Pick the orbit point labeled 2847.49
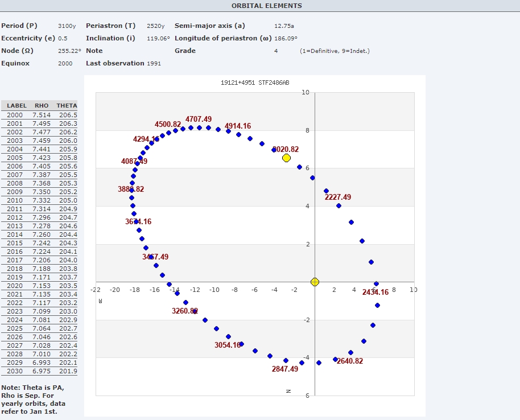 tap(286, 360)
